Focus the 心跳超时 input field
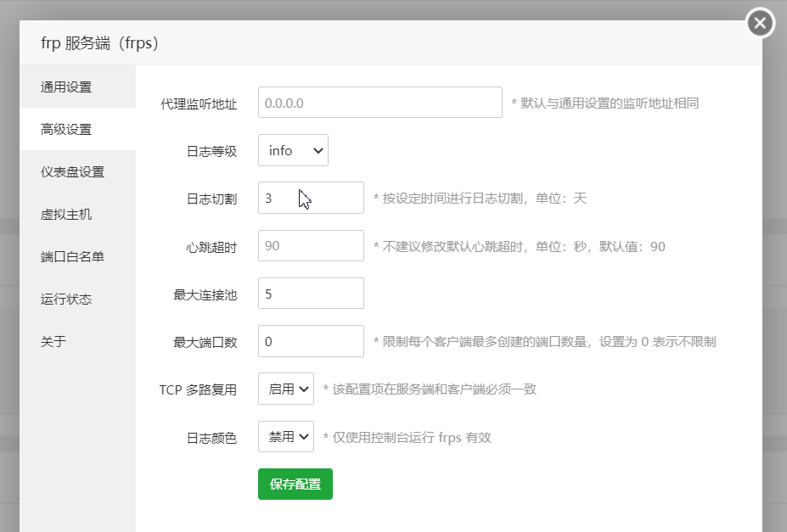 311,246
